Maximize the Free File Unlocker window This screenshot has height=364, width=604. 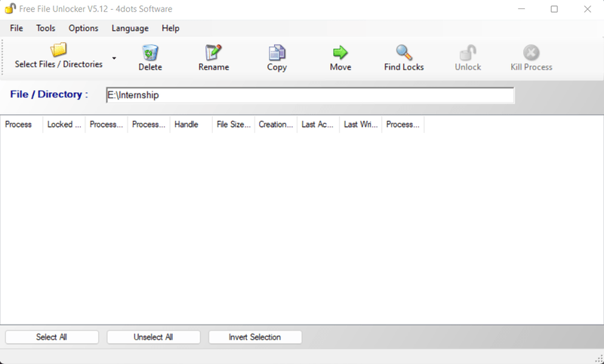pos(554,9)
